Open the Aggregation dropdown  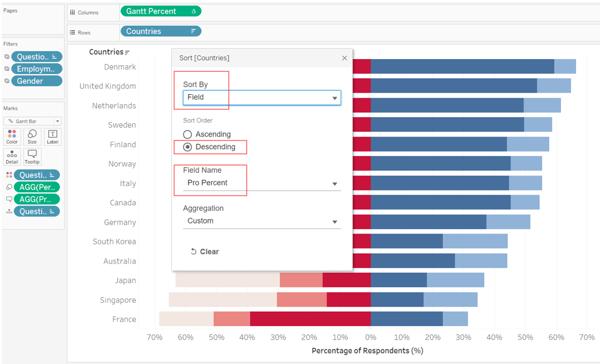click(x=261, y=221)
